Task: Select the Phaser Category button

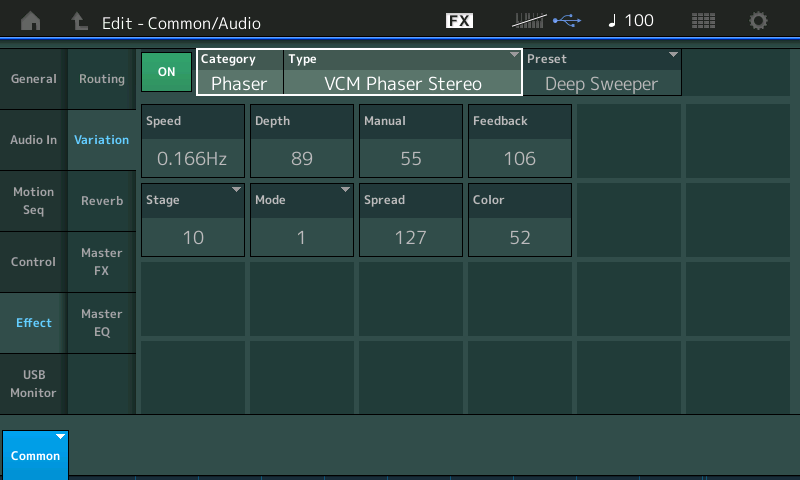Action: tap(240, 73)
